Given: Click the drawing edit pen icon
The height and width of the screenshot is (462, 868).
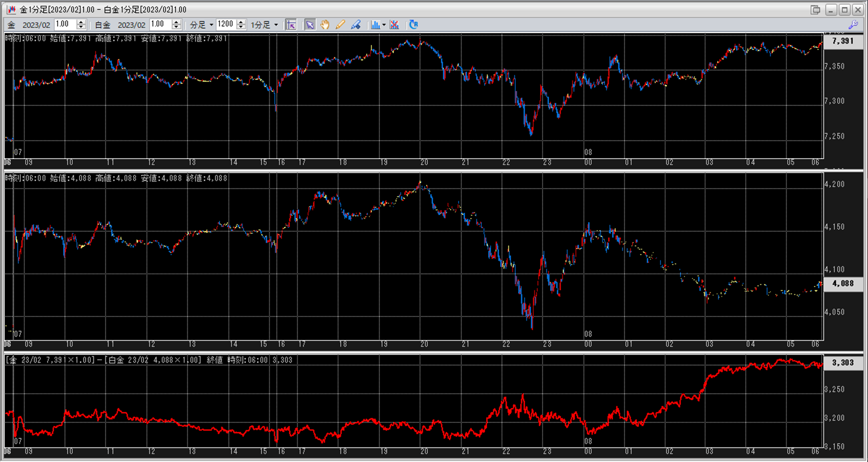Looking at the screenshot, I should pyautogui.click(x=356, y=25).
